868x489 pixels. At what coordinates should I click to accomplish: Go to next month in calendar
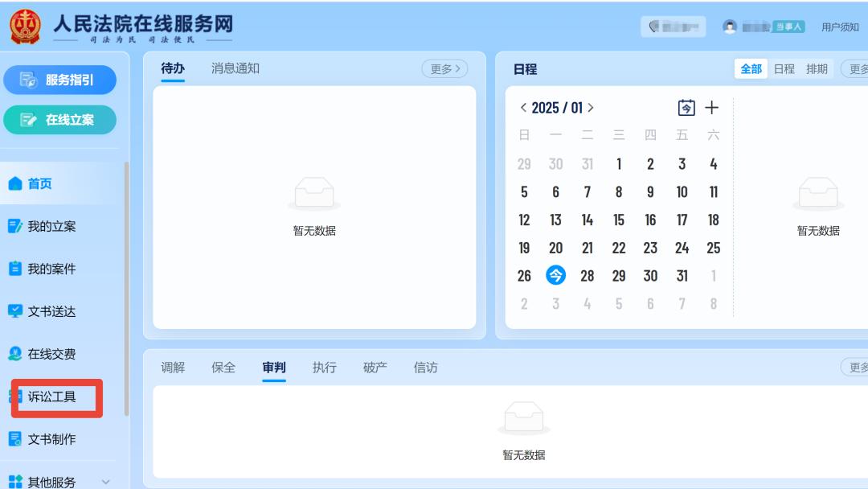click(591, 108)
